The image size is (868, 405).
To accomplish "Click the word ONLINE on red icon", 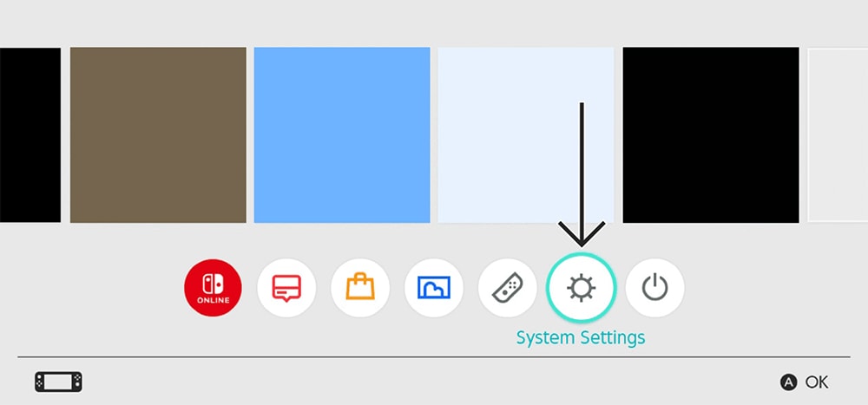I will 214,301.
